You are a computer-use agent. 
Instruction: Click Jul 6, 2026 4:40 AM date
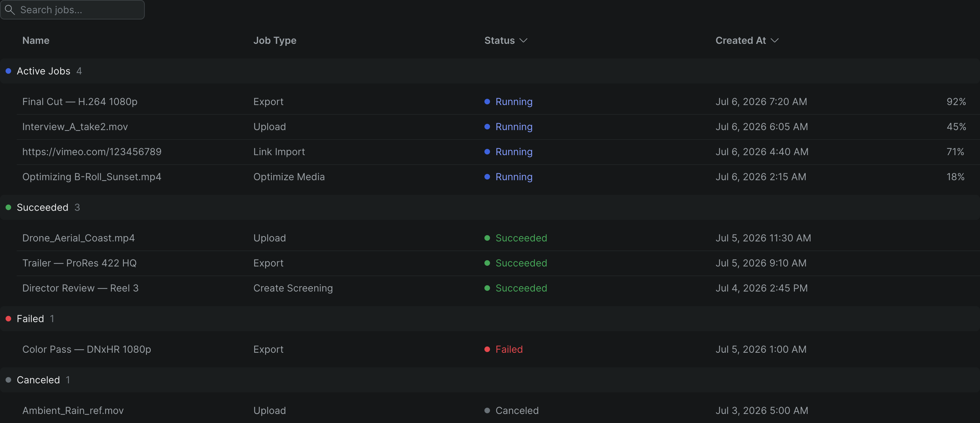[x=762, y=152]
